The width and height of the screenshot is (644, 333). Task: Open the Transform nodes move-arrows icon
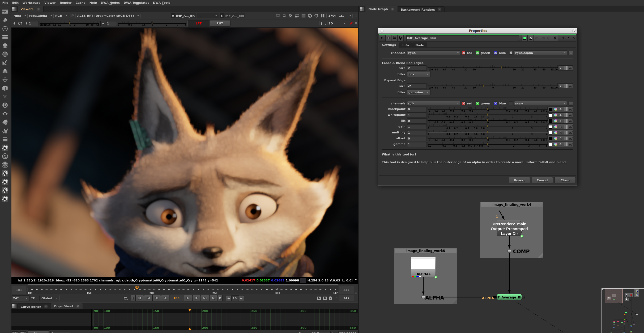(5, 80)
